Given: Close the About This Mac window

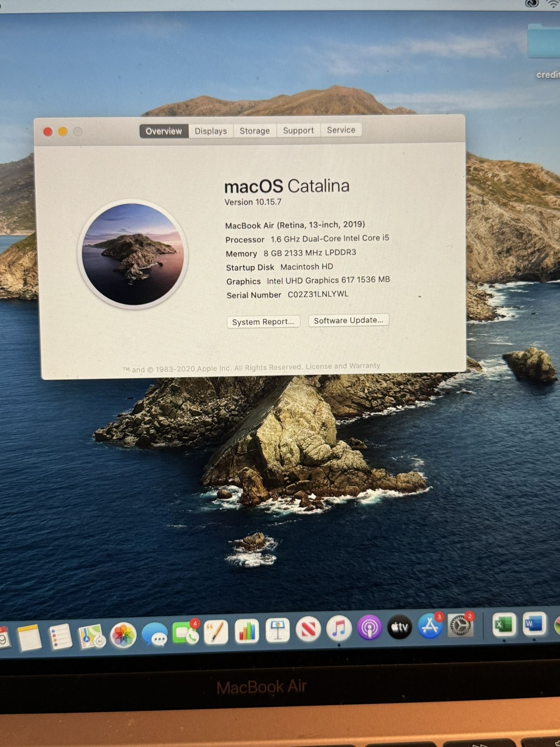Looking at the screenshot, I should [48, 132].
